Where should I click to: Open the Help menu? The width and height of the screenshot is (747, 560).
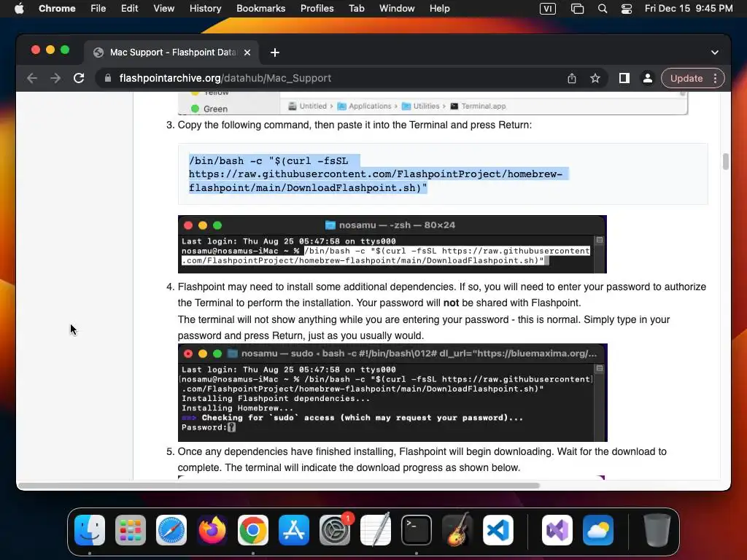click(x=439, y=9)
